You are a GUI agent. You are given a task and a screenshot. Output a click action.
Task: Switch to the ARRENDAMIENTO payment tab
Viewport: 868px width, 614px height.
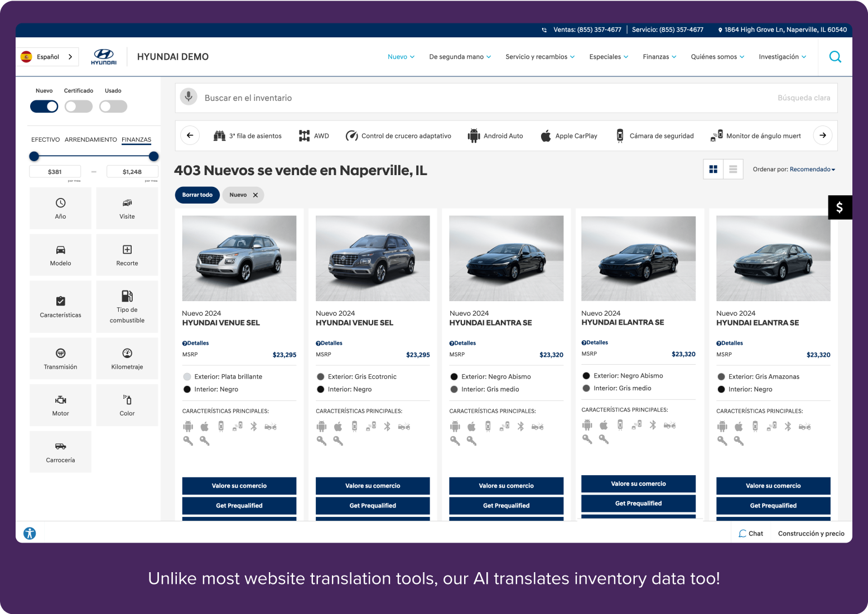coord(91,139)
